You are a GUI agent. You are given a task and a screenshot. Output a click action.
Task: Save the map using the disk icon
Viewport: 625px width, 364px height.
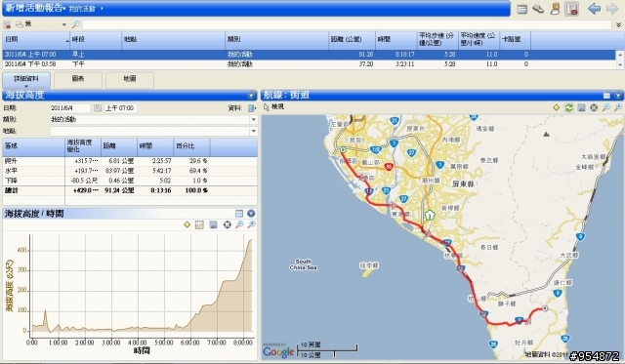pyautogui.click(x=582, y=107)
